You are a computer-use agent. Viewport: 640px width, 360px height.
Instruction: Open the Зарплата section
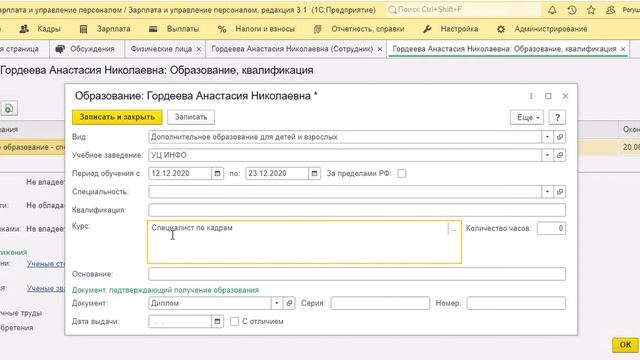(x=105, y=29)
